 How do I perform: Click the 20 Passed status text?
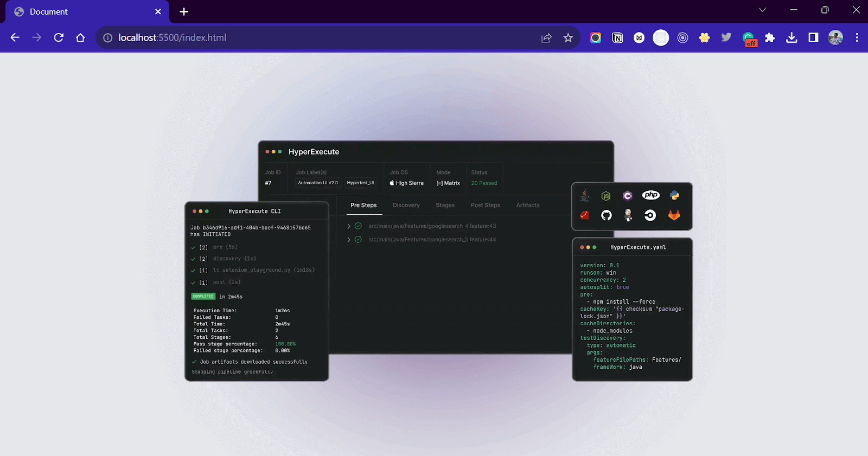(484, 183)
